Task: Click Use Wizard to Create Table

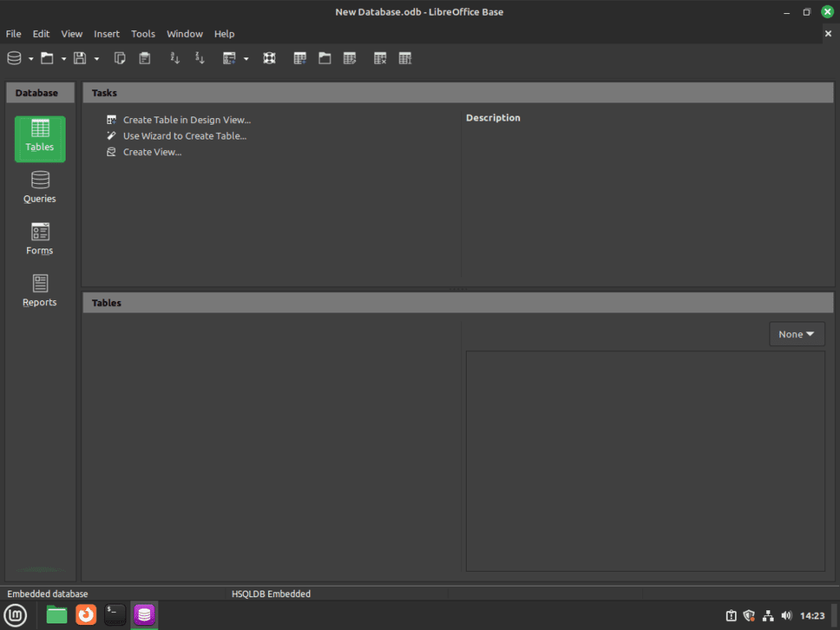Action: tap(185, 135)
